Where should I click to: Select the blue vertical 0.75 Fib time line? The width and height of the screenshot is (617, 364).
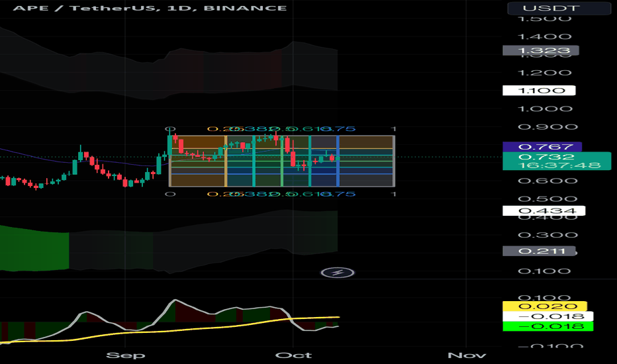click(x=338, y=161)
